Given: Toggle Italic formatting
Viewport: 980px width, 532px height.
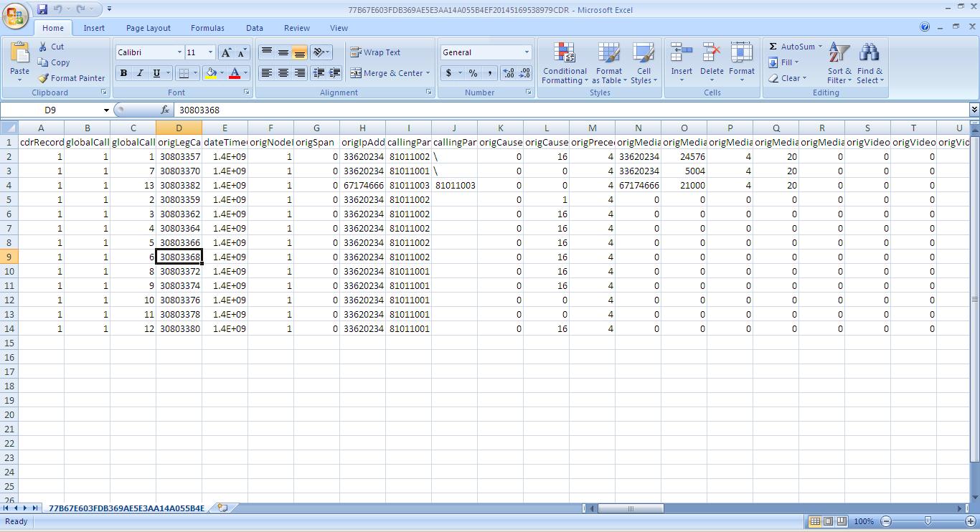Looking at the screenshot, I should click(x=140, y=73).
